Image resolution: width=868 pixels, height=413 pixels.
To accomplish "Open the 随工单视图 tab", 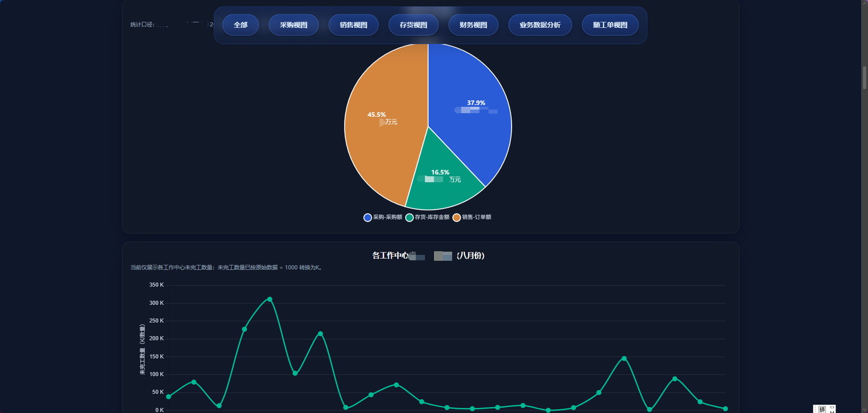I will click(x=610, y=25).
